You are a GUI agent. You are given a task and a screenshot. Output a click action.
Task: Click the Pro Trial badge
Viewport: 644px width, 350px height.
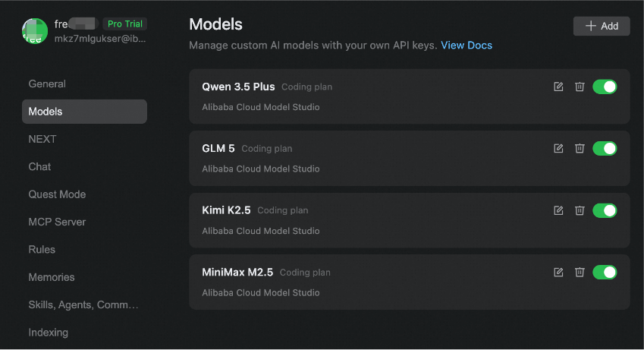125,24
